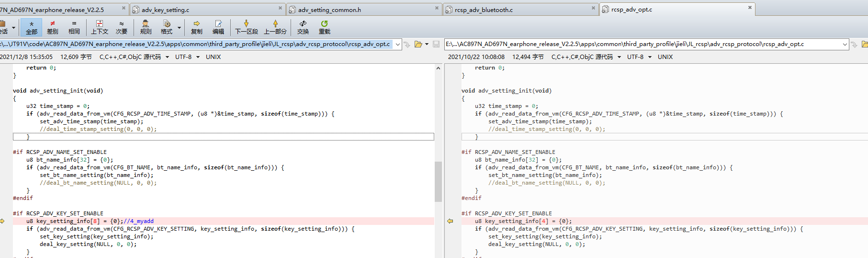This screenshot has width=868, height=258.
Task: Click the right line key_setting_info[4] = {0};
Action: 523,221
